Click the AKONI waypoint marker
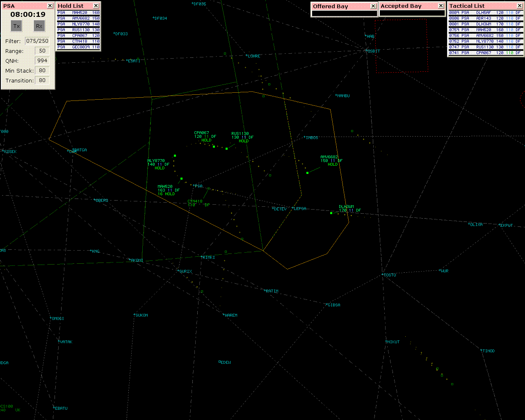This screenshot has width=525, height=420. [136, 260]
